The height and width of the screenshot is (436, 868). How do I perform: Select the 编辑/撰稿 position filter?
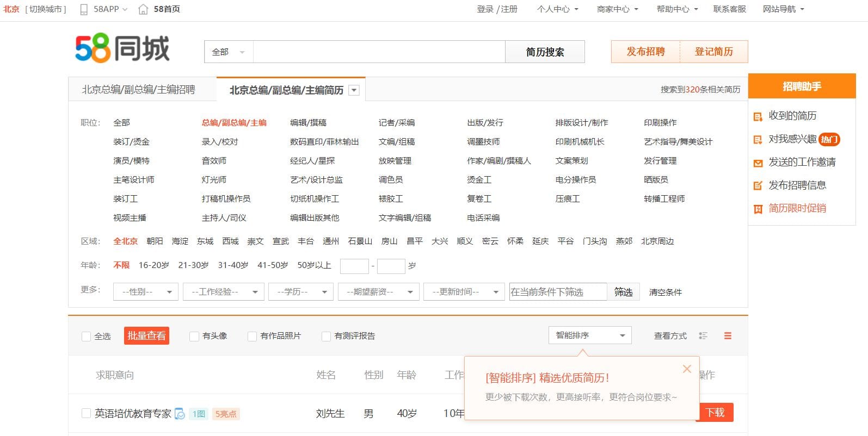[x=308, y=123]
